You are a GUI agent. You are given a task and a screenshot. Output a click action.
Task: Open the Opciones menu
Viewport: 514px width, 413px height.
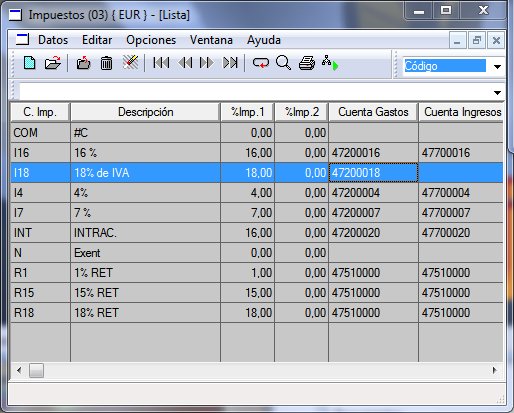click(151, 40)
